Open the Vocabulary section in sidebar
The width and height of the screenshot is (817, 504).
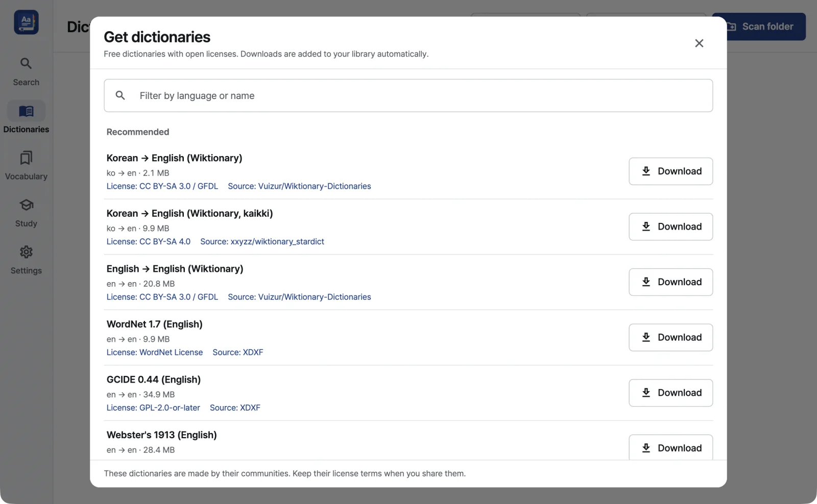pos(26,165)
